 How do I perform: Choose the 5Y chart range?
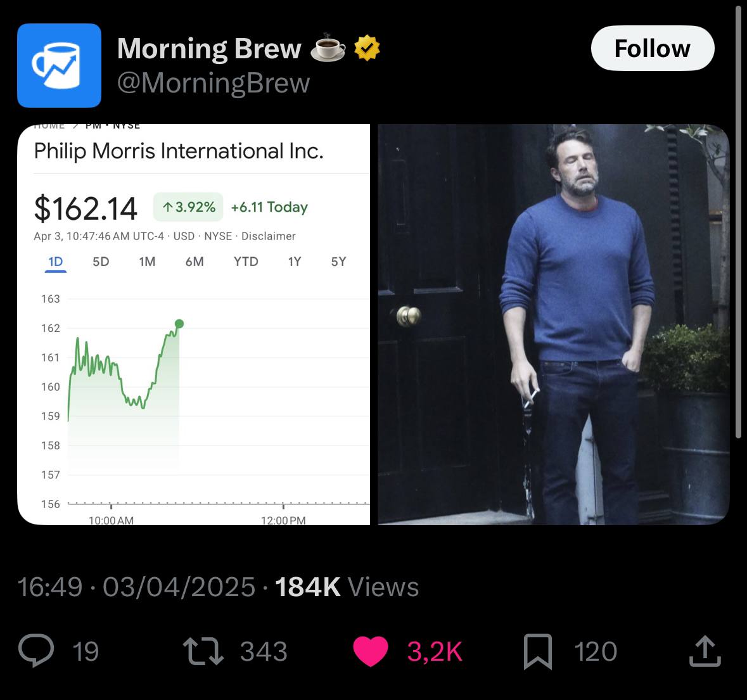coord(338,262)
